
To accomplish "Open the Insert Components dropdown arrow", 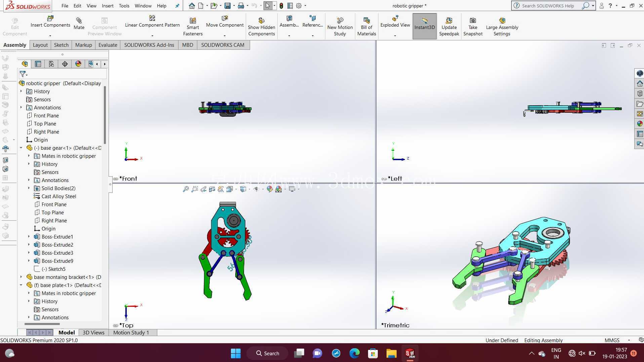I will [50, 35].
